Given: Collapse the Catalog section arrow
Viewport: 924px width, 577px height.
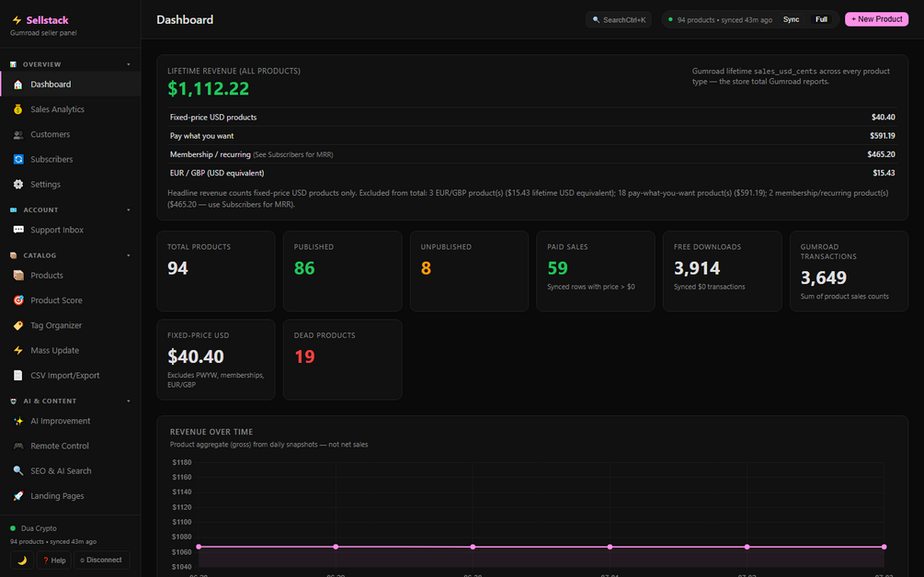Looking at the screenshot, I should tap(129, 255).
